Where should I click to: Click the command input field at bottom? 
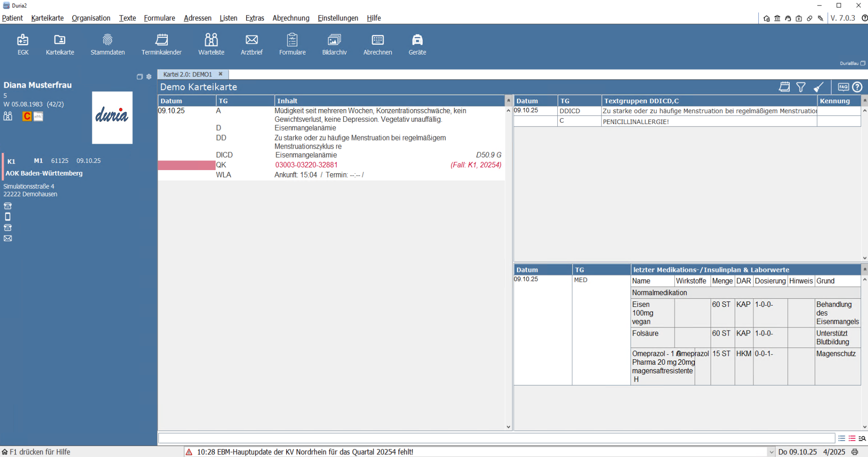(x=496, y=438)
